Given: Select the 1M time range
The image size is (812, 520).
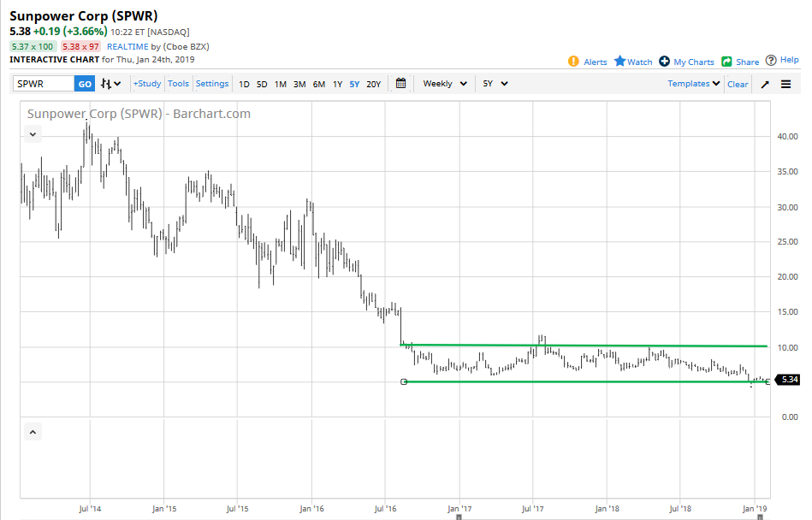Looking at the screenshot, I should [x=281, y=85].
